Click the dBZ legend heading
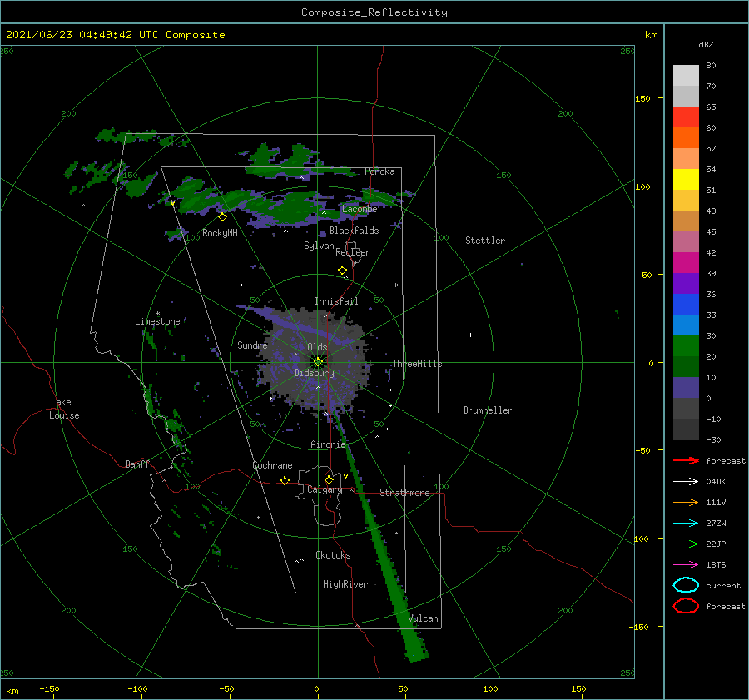Image resolution: width=749 pixels, height=700 pixels. pyautogui.click(x=706, y=44)
